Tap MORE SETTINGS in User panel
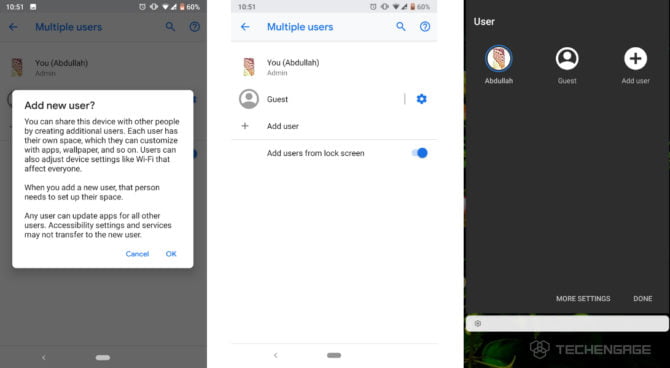Screen dimensions: 670x368 pyautogui.click(x=583, y=299)
